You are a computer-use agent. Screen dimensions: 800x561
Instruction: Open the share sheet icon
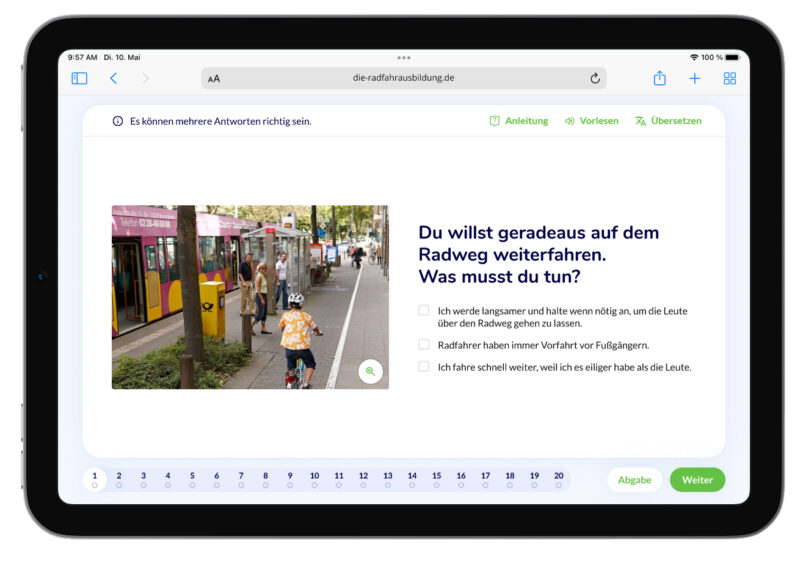pyautogui.click(x=660, y=78)
